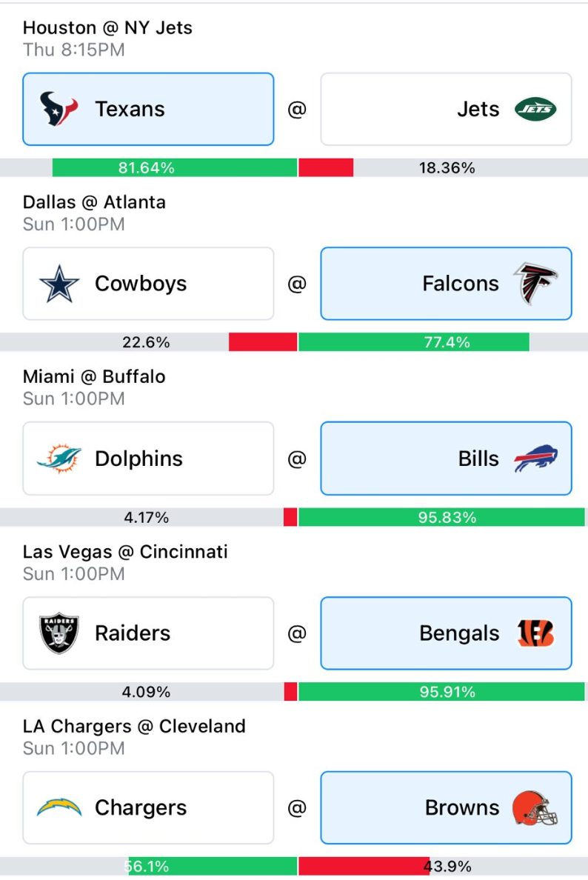Click the Dolphins team logo
This screenshot has width=588, height=880.
pyautogui.click(x=59, y=459)
